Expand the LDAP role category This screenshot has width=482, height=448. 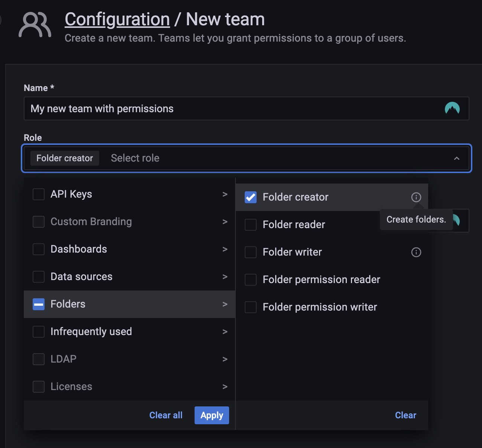pyautogui.click(x=225, y=359)
